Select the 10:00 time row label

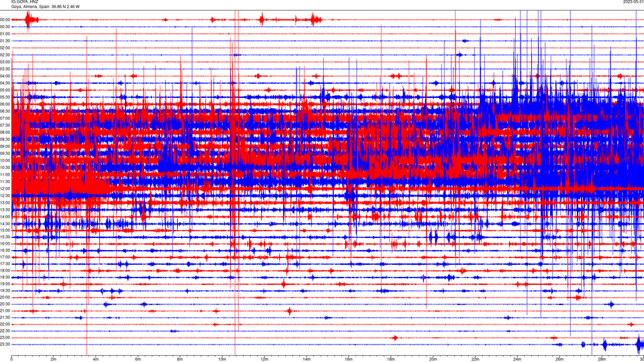click(5, 160)
